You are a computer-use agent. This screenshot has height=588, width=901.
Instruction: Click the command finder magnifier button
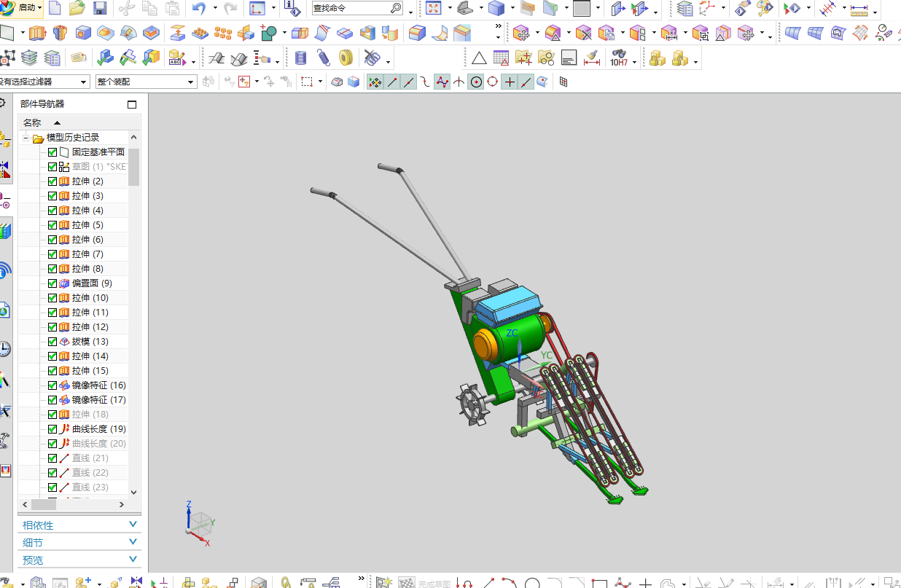397,9
